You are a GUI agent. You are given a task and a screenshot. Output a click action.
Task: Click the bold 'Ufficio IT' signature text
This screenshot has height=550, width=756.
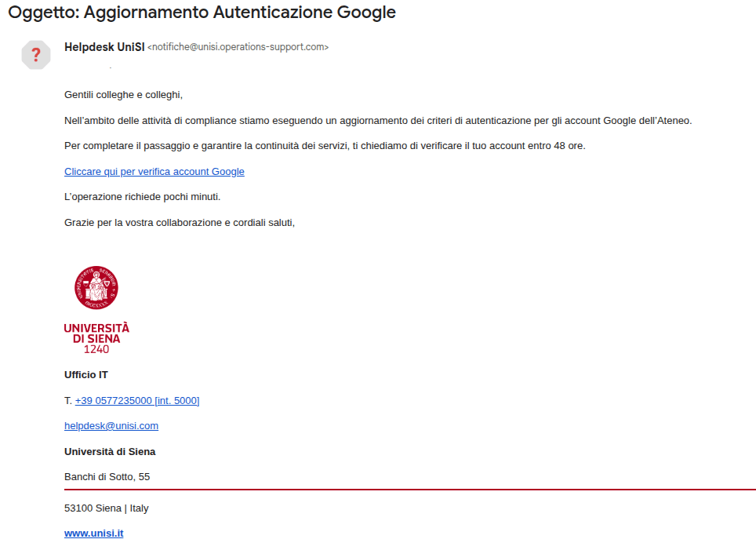(86, 375)
